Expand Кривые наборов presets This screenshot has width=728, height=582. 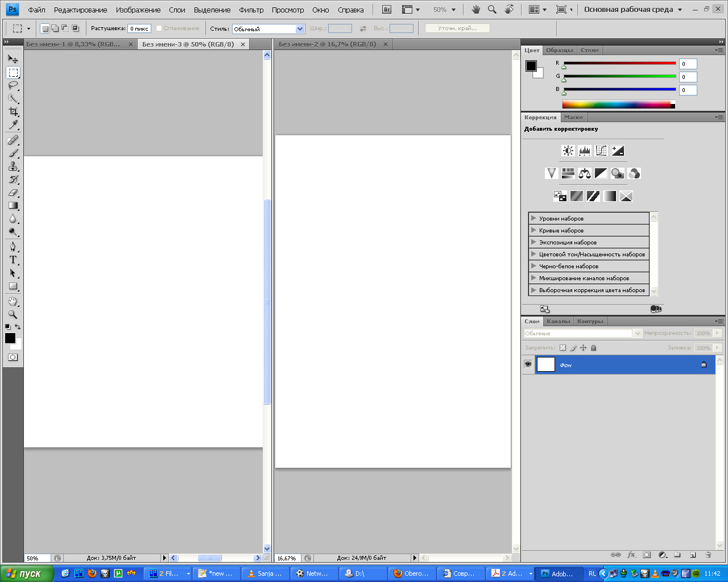[x=533, y=230]
